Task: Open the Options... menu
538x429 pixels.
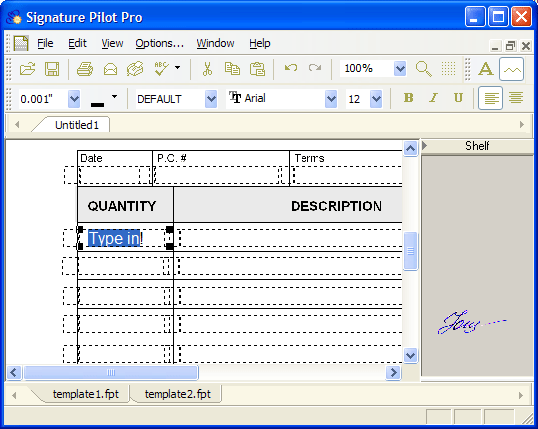Action: coord(160,43)
